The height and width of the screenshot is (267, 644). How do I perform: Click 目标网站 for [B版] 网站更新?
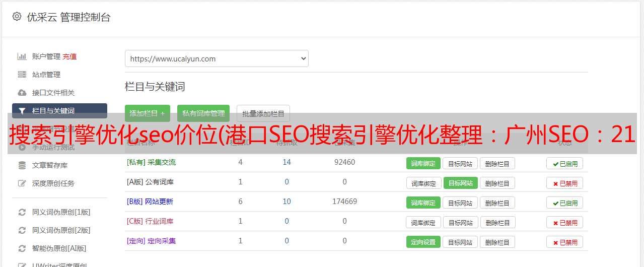(460, 203)
